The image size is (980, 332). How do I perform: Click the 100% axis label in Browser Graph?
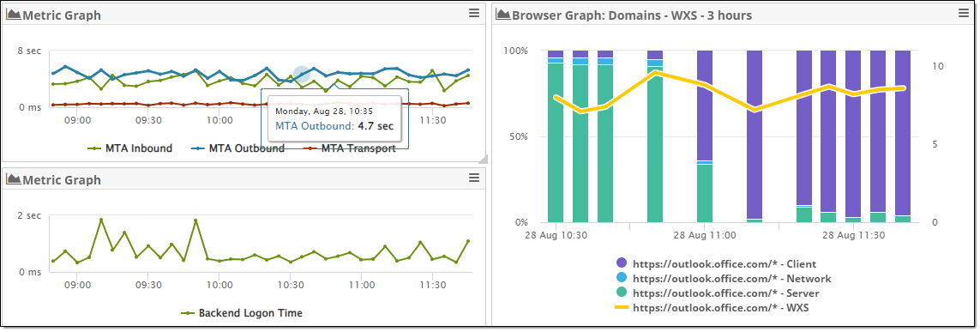click(x=515, y=51)
